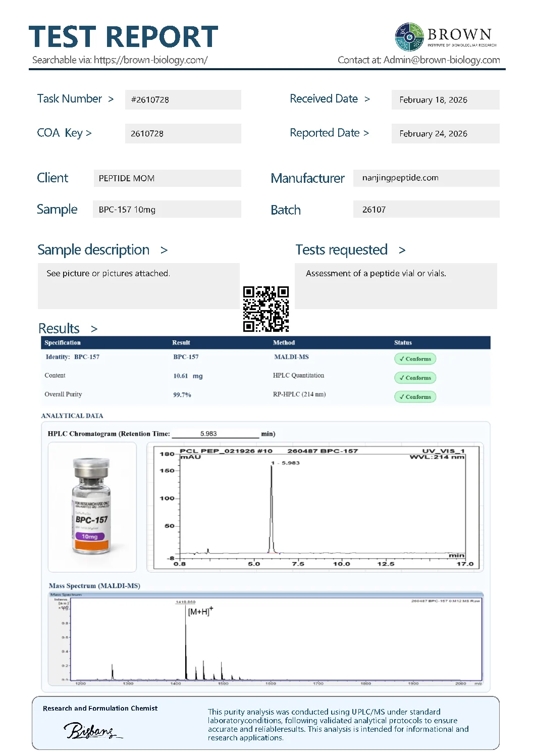The width and height of the screenshot is (534, 756).
Task: Click the Conforms badge in the Overall Purity row
Action: [415, 397]
